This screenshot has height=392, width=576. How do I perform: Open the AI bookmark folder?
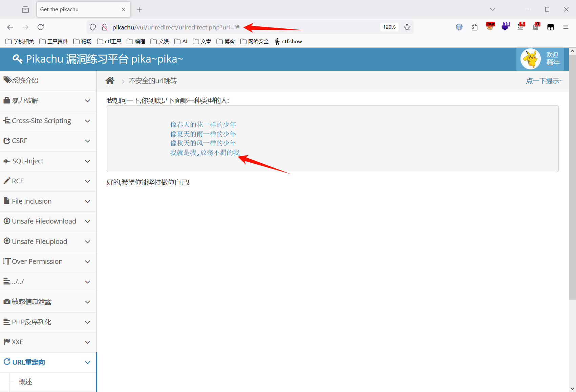tap(181, 41)
